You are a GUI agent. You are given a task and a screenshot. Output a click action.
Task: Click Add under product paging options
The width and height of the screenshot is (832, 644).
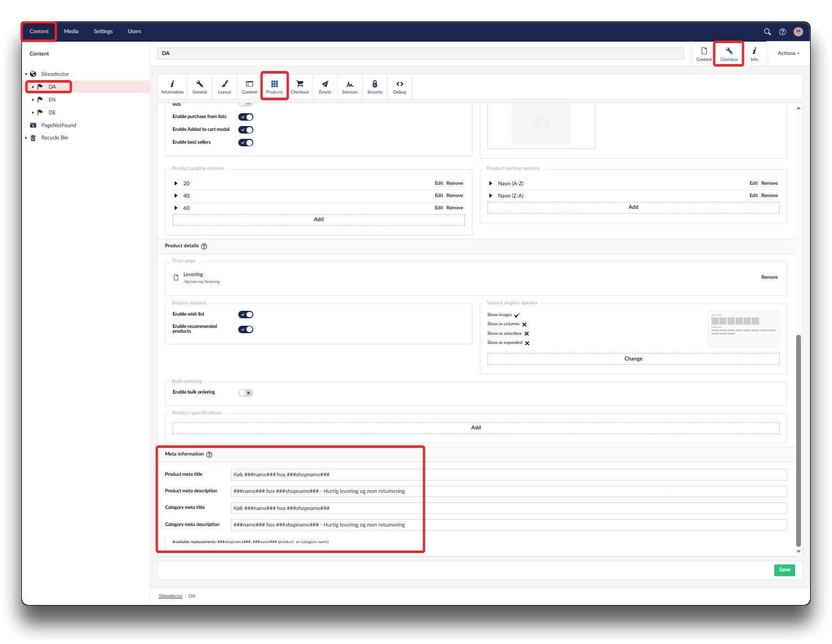(318, 219)
